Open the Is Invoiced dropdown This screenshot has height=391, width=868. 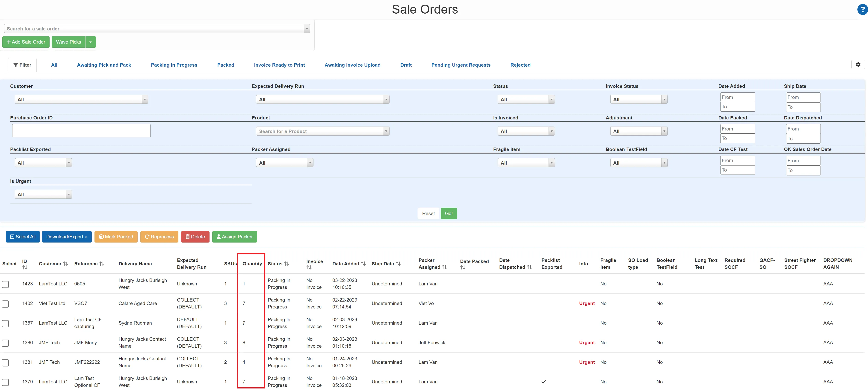pos(526,131)
